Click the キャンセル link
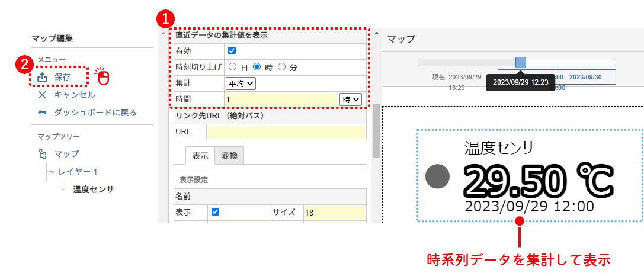Viewport: 644px width, 276px height. pyautogui.click(x=75, y=95)
